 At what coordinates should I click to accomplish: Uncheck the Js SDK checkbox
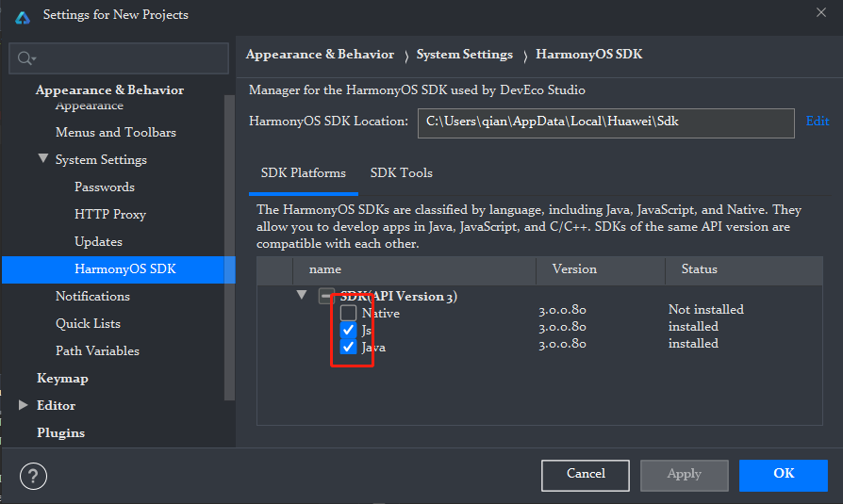point(348,330)
